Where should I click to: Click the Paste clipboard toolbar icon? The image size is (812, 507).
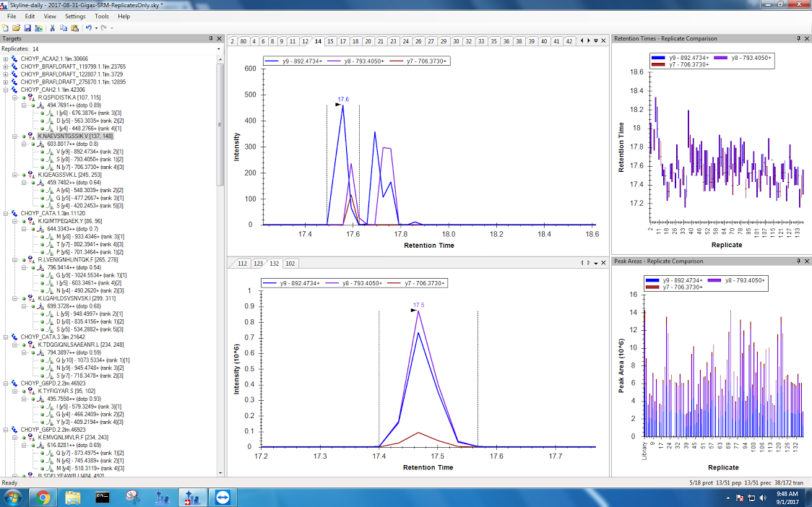[x=74, y=27]
